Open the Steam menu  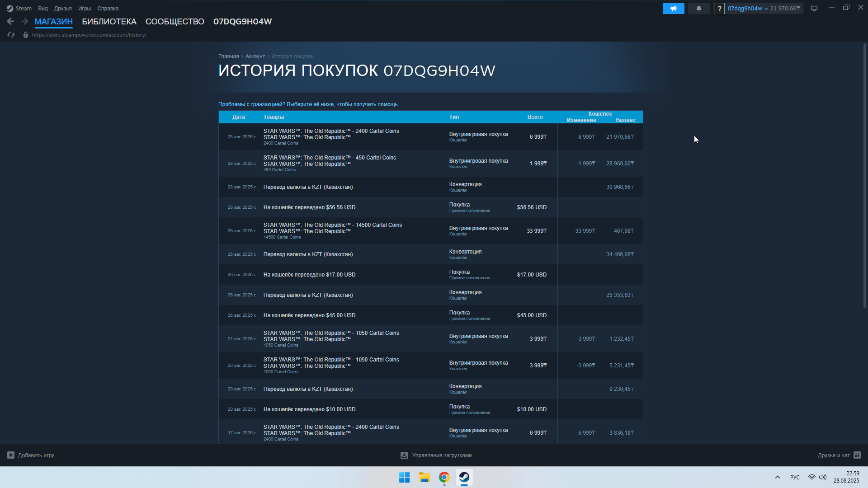24,9
